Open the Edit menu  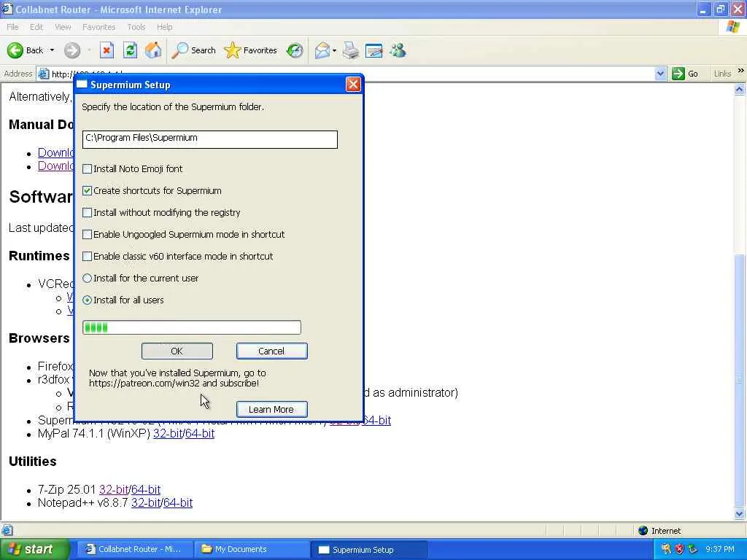(x=36, y=27)
